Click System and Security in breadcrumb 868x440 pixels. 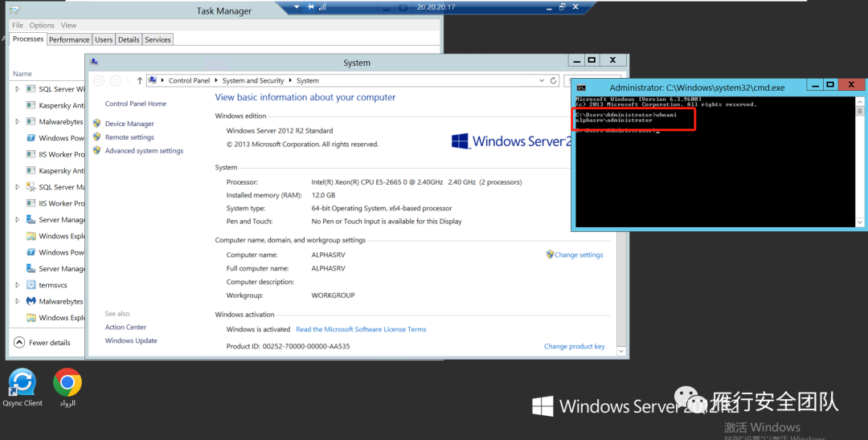click(x=253, y=81)
